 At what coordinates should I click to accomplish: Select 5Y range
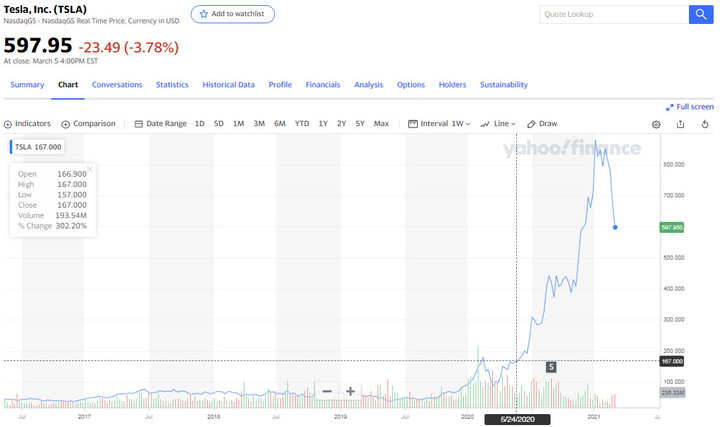click(360, 124)
